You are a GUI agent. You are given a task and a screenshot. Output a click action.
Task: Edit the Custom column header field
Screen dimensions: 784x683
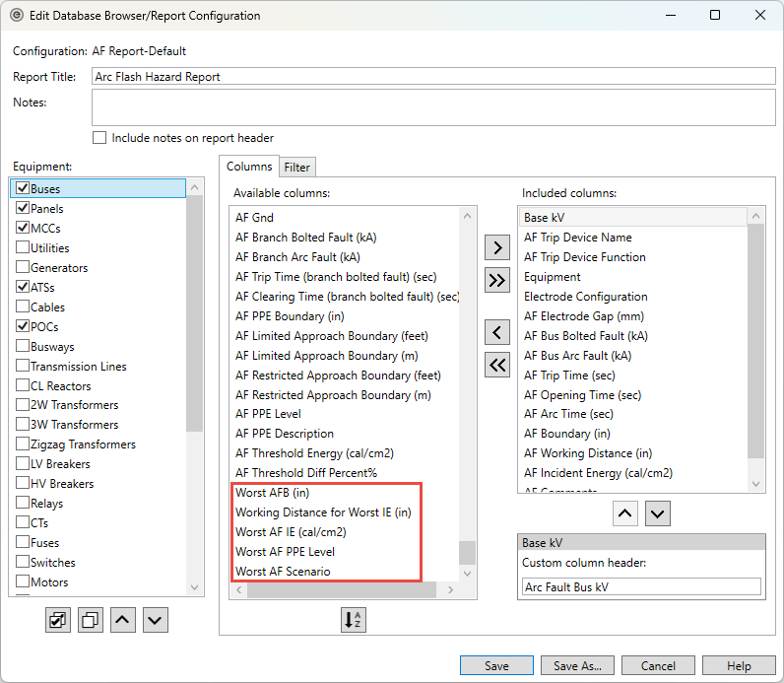pos(641,587)
